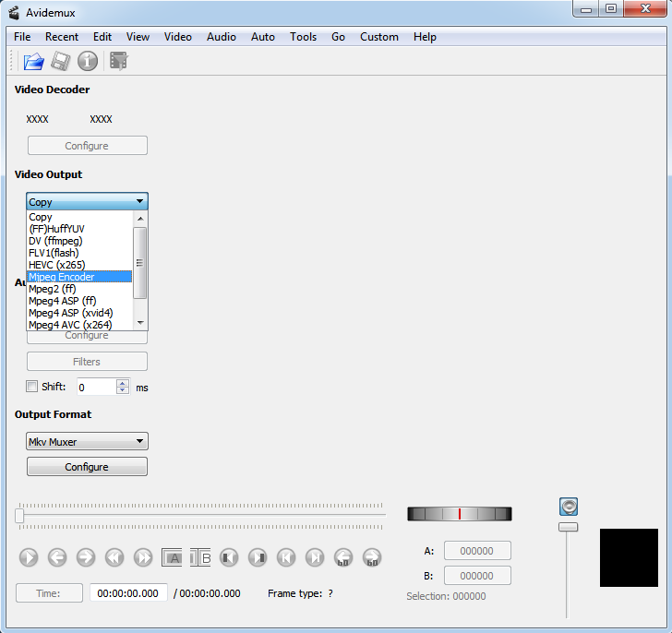Open the Mkv Muxer output format dropdown

click(x=87, y=442)
